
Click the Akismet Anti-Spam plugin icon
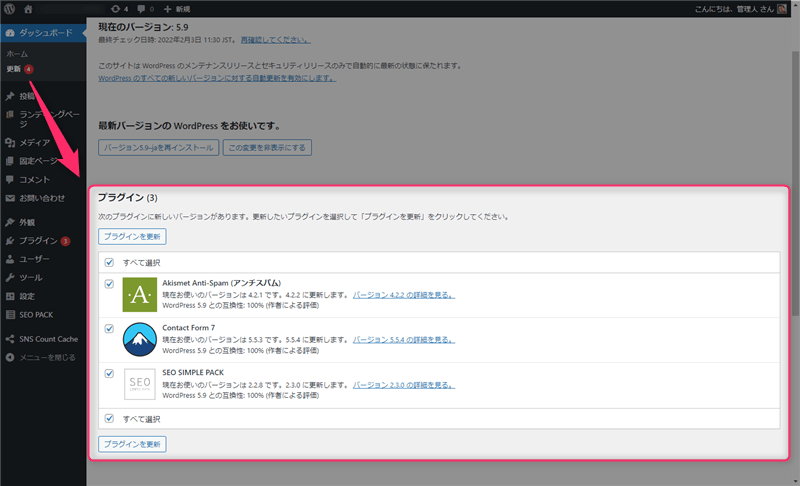139,295
